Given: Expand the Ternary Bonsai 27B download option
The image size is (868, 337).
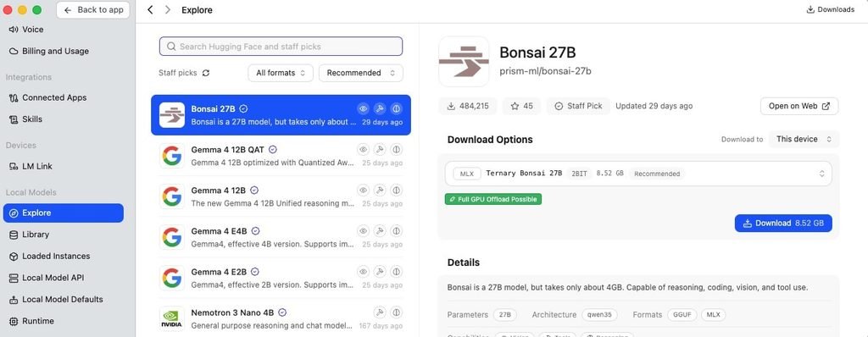Looking at the screenshot, I should 638,174.
